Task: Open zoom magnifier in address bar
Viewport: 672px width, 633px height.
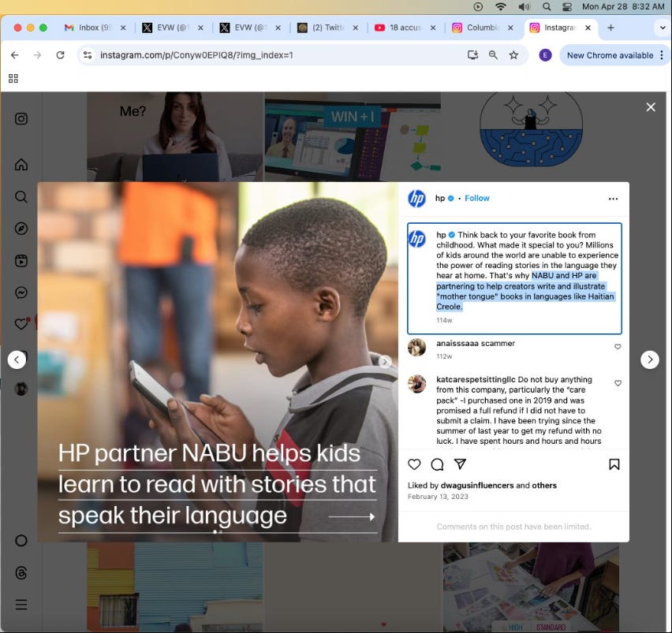Action: (493, 55)
